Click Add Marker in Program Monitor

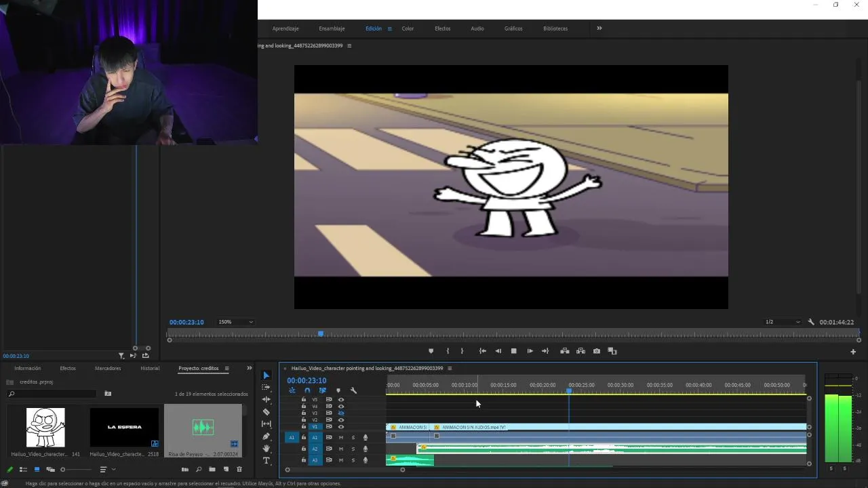coord(431,351)
